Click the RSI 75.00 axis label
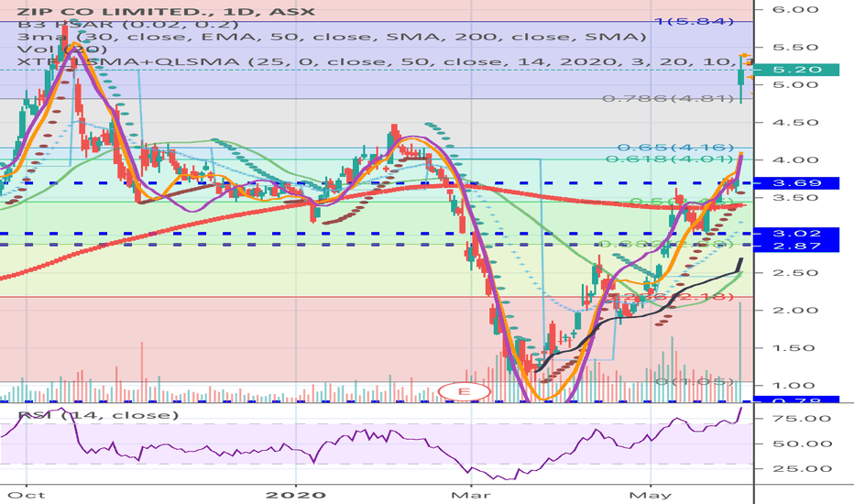 tap(803, 419)
